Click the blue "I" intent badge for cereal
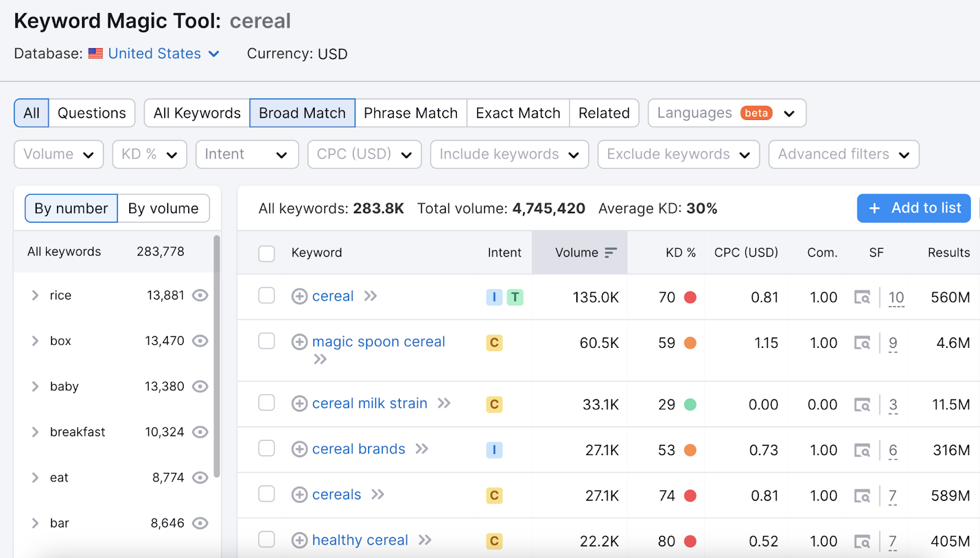 494,297
